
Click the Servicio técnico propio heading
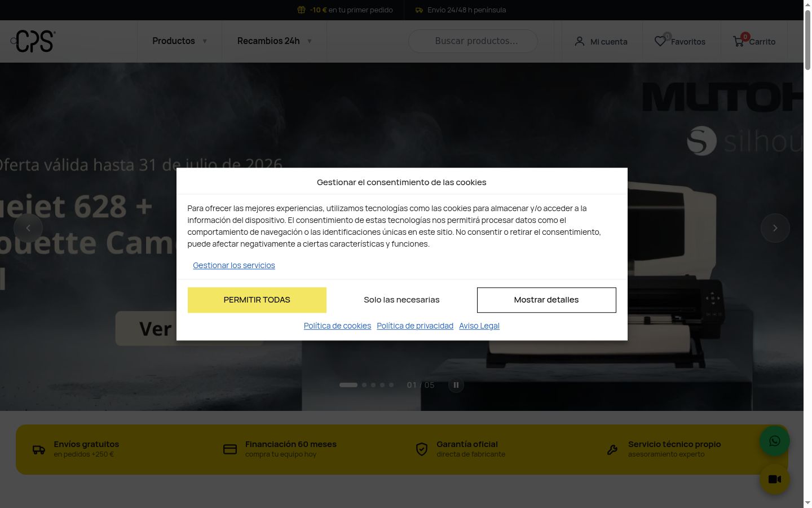674,444
